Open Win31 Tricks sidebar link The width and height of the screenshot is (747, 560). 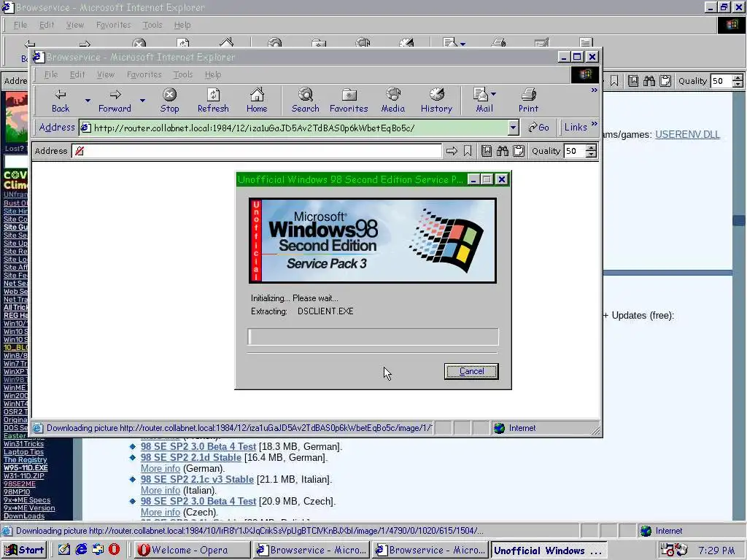click(x=23, y=443)
